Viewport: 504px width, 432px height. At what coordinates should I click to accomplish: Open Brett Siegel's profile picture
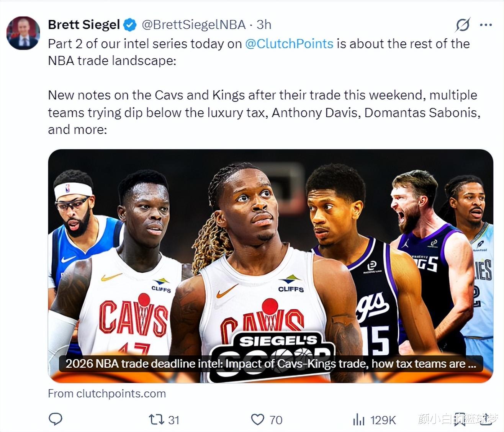point(23,33)
